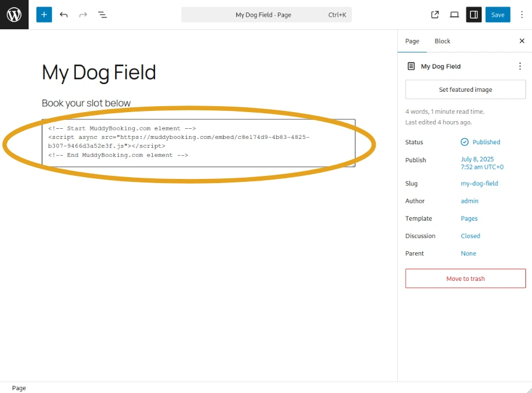This screenshot has height=393, width=532.
Task: Open the command palette search field
Action: point(266,14)
